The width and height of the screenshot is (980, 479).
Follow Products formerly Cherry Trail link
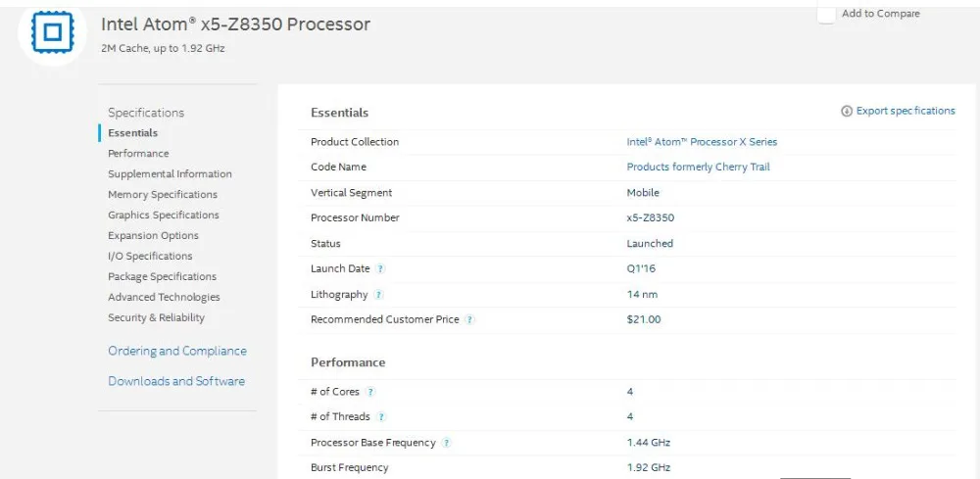[698, 168]
